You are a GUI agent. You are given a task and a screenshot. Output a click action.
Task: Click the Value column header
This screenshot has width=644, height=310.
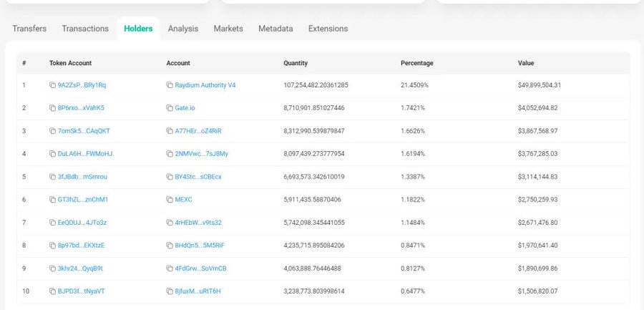tap(526, 63)
